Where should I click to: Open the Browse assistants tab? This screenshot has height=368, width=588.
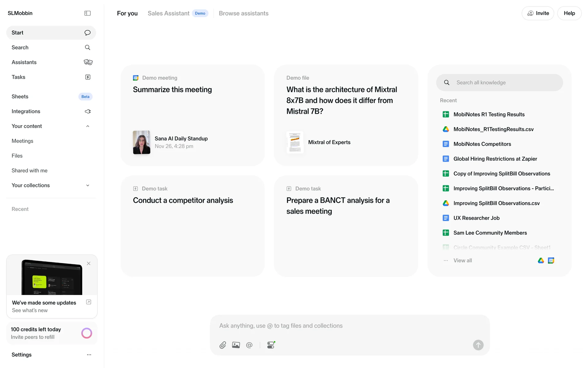243,13
